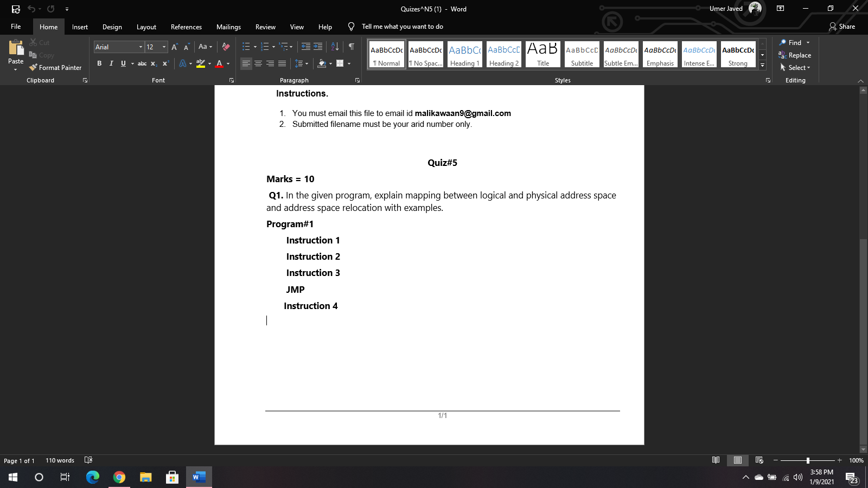Click the Superscript icon
The height and width of the screenshot is (488, 868).
tap(165, 63)
